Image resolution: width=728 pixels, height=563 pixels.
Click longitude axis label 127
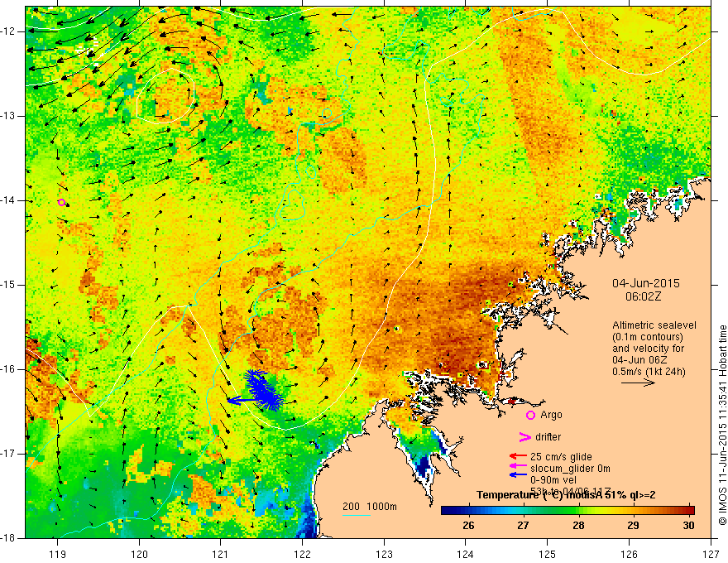click(x=711, y=554)
